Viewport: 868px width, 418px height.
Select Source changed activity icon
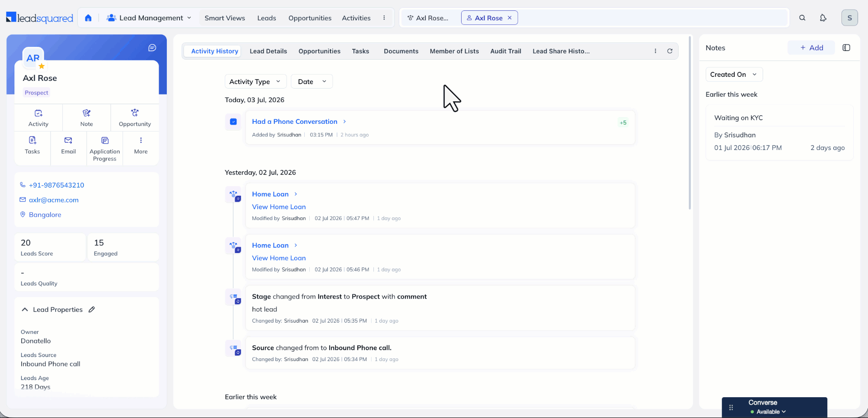point(234,348)
